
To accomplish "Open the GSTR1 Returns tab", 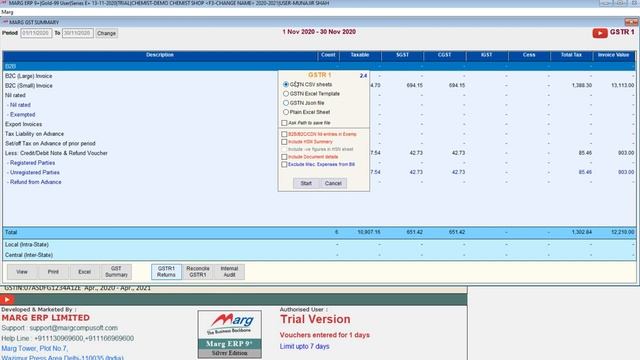I will (x=166, y=272).
